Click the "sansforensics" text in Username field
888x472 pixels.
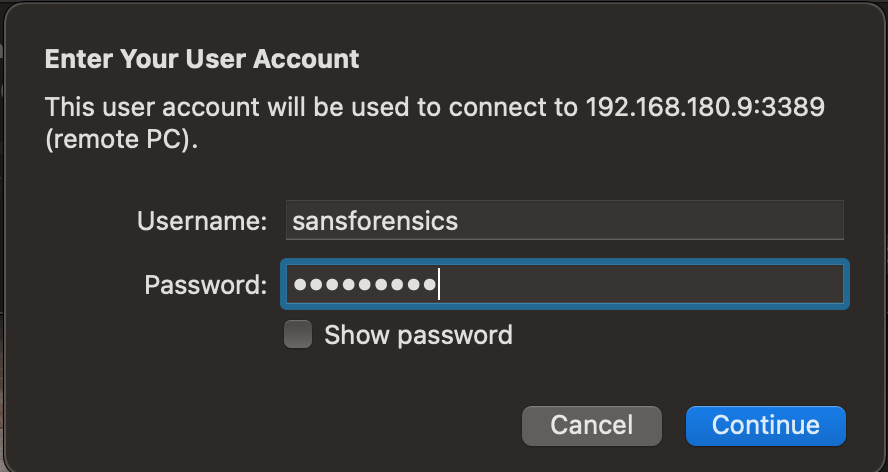pos(375,220)
